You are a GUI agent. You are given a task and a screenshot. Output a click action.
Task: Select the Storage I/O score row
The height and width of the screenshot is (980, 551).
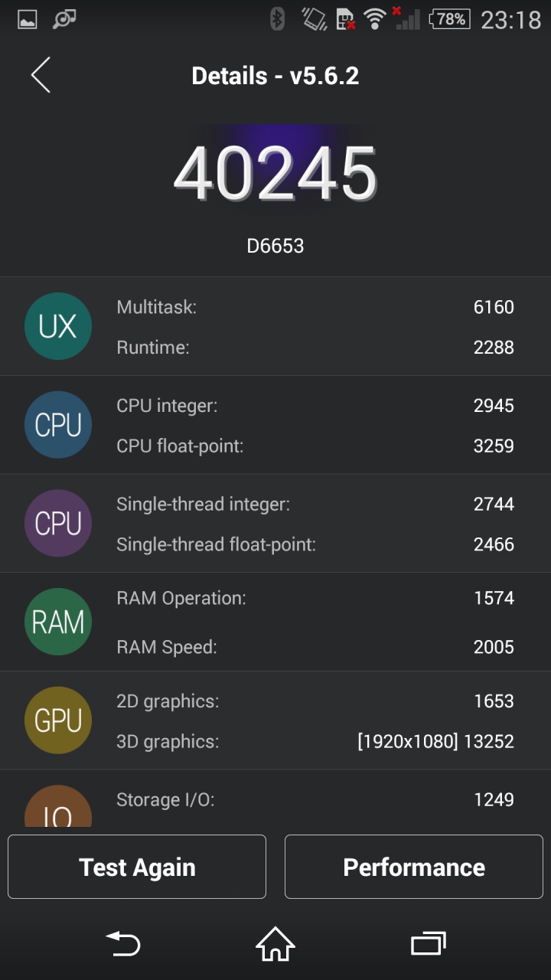[x=315, y=799]
